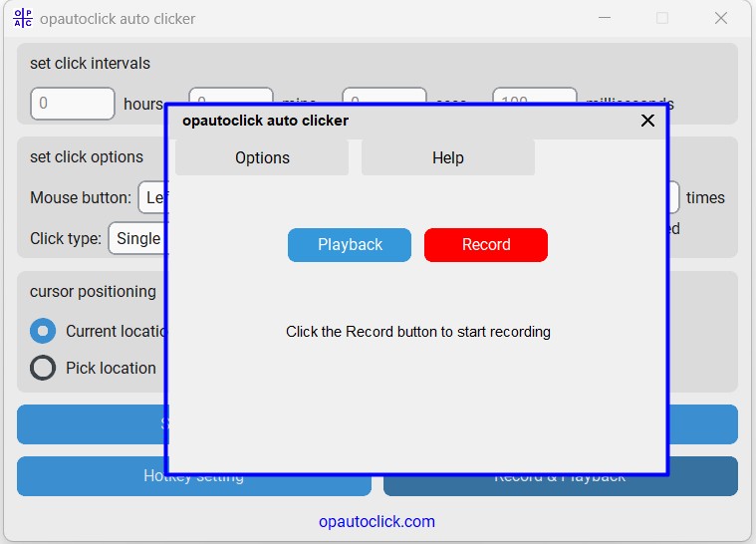
Task: Click the red Record button
Action: pos(485,245)
